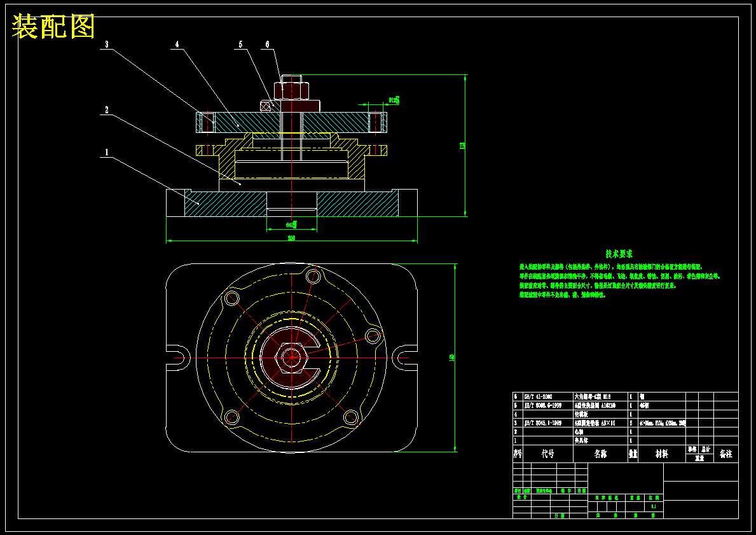This screenshot has height=535, width=756.
Task: Click the topmost bolt hole in plan view
Action: pyautogui.click(x=313, y=277)
